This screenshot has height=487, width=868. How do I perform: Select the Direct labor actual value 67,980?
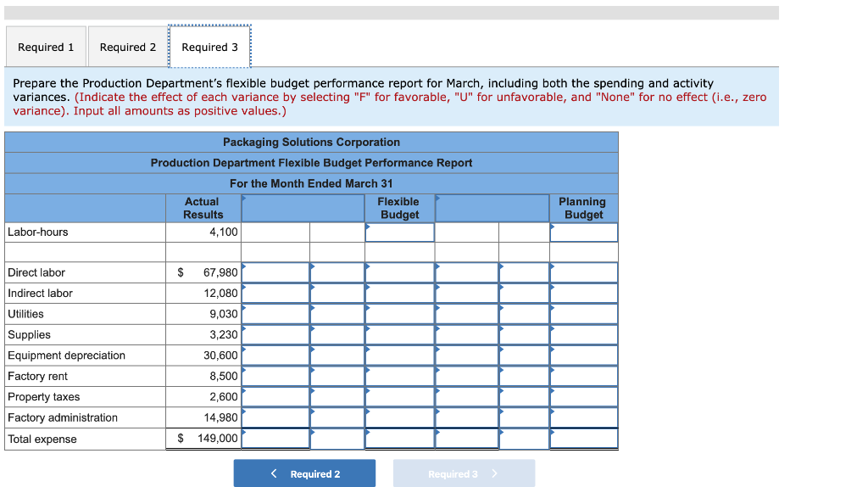[x=220, y=272]
